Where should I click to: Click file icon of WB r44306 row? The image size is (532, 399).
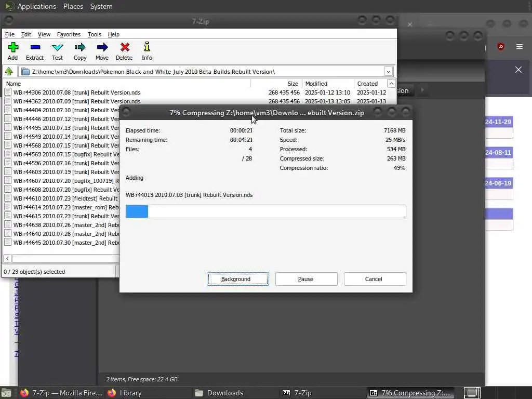click(8, 92)
